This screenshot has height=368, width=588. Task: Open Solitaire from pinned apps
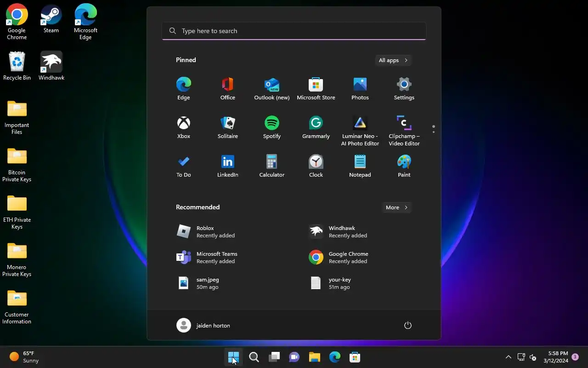227,127
